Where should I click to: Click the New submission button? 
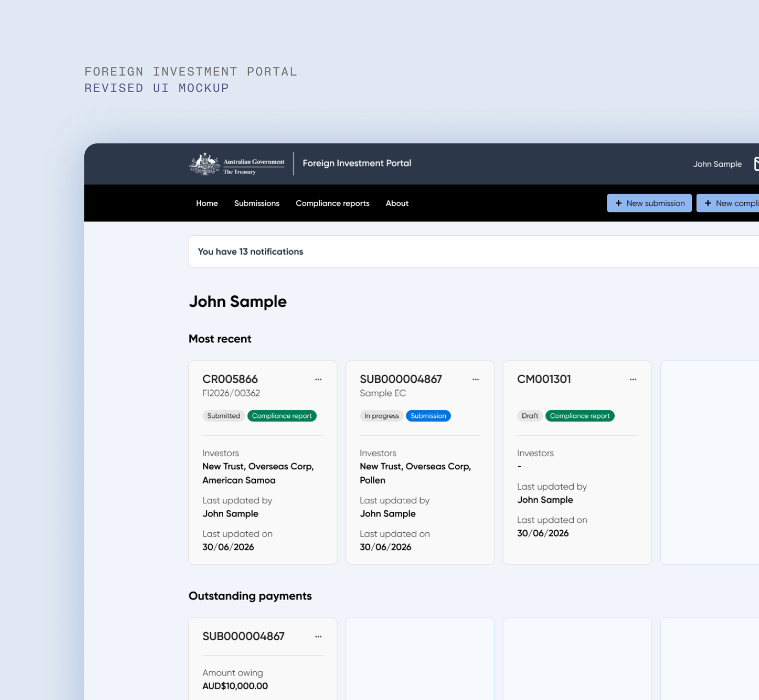click(649, 203)
